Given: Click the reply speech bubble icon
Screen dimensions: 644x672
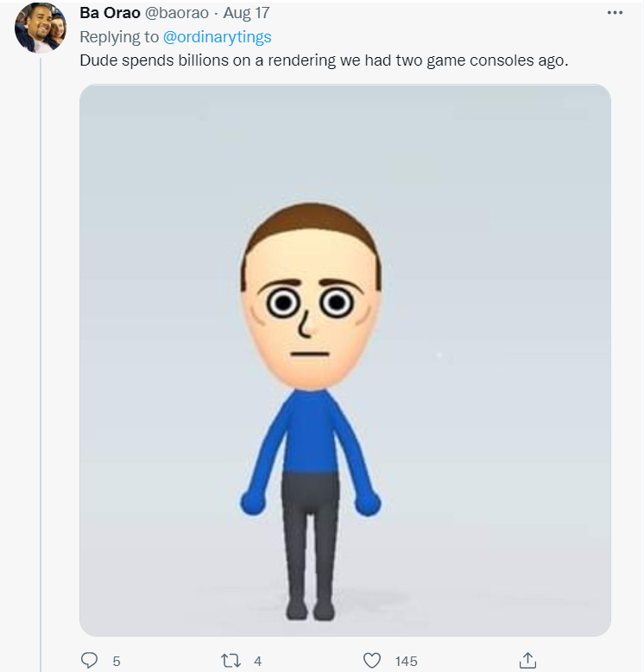Looking at the screenshot, I should click(x=89, y=661).
